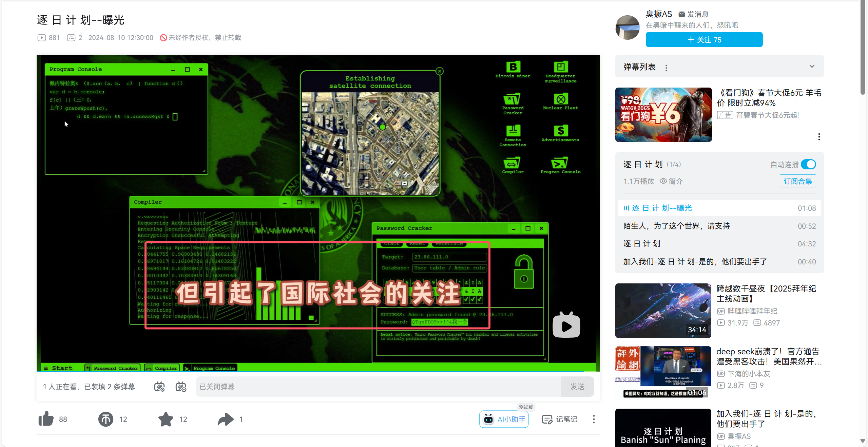Select episode 陌生人，为了这个世界，请支持

pos(676,226)
